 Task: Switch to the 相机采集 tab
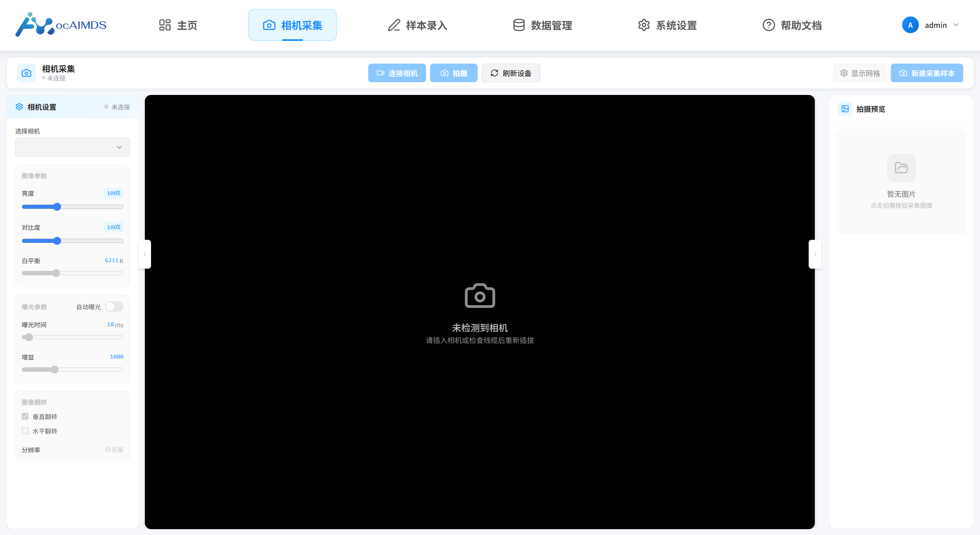point(292,25)
